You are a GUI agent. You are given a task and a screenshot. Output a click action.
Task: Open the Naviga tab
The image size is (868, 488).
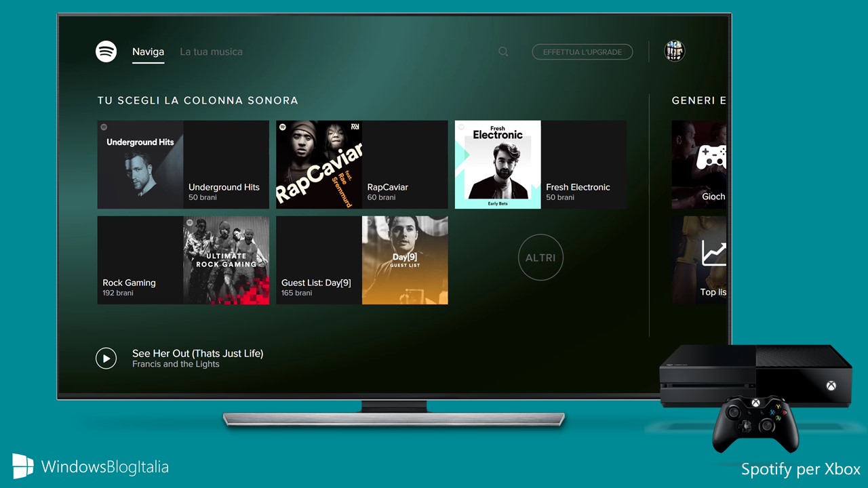148,52
